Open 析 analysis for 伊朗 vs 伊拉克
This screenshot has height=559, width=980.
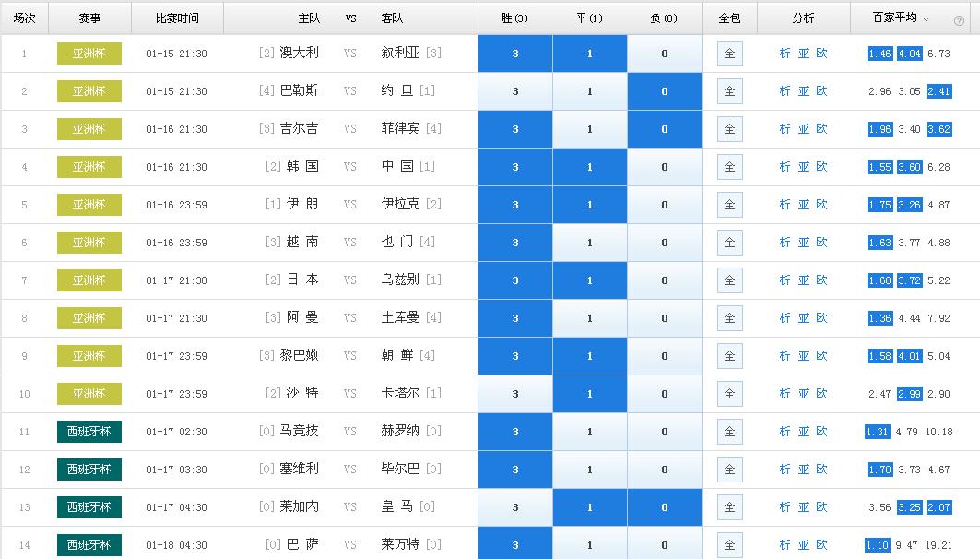click(x=785, y=205)
